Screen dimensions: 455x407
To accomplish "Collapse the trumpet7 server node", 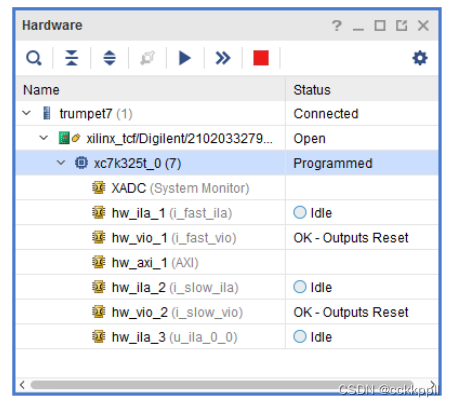I will (x=26, y=113).
